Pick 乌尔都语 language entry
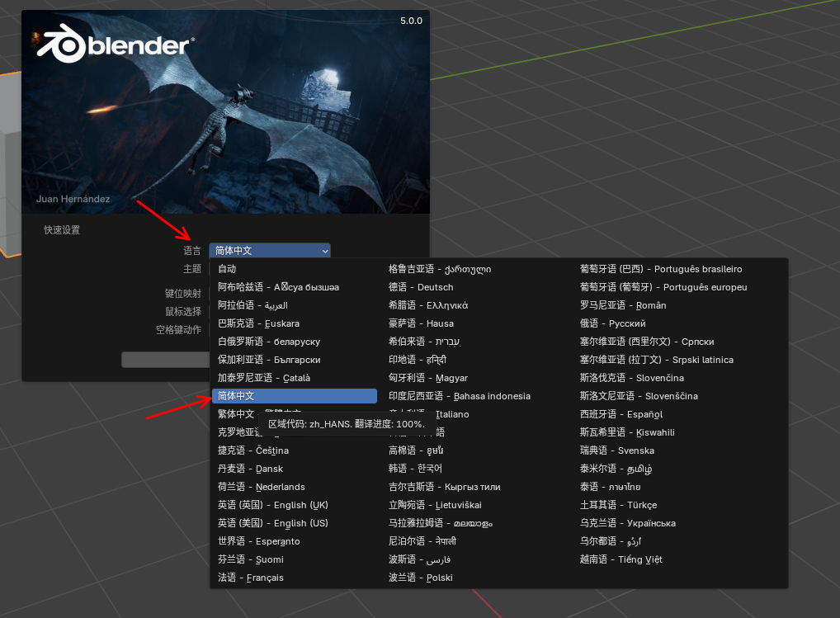 681,541
